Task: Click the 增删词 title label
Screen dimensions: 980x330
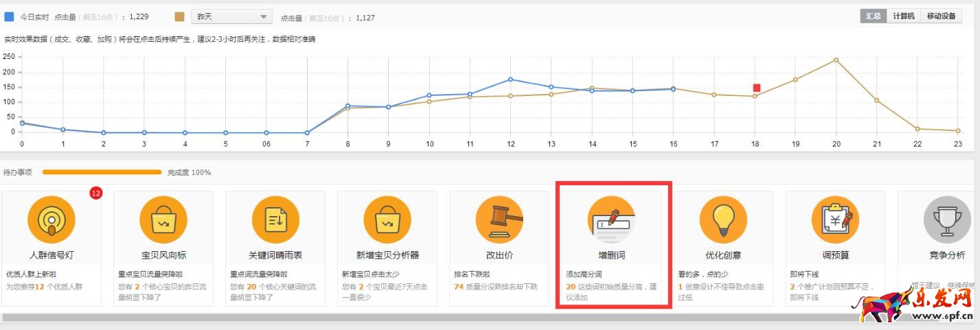Action: coord(611,255)
